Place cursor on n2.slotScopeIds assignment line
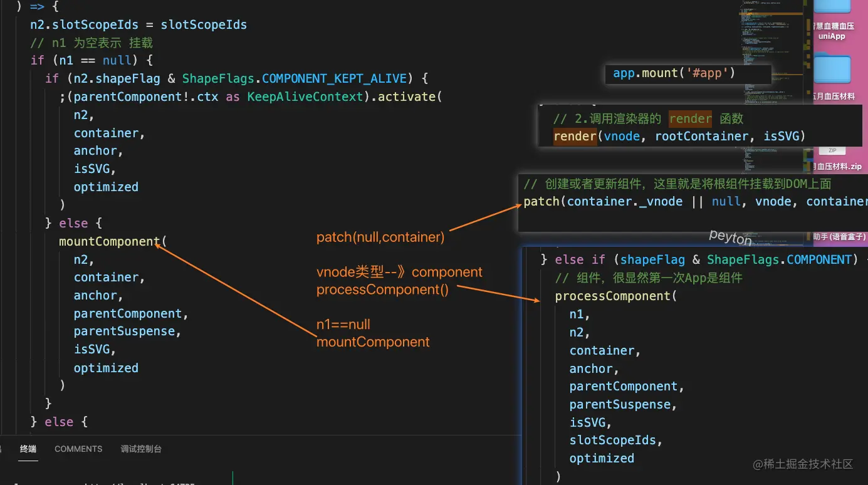 [x=139, y=25]
